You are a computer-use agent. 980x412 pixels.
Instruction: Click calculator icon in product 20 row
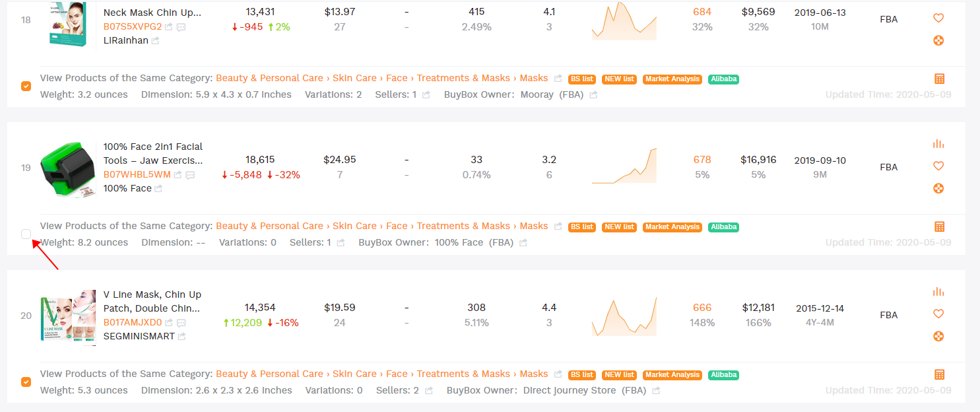click(940, 374)
